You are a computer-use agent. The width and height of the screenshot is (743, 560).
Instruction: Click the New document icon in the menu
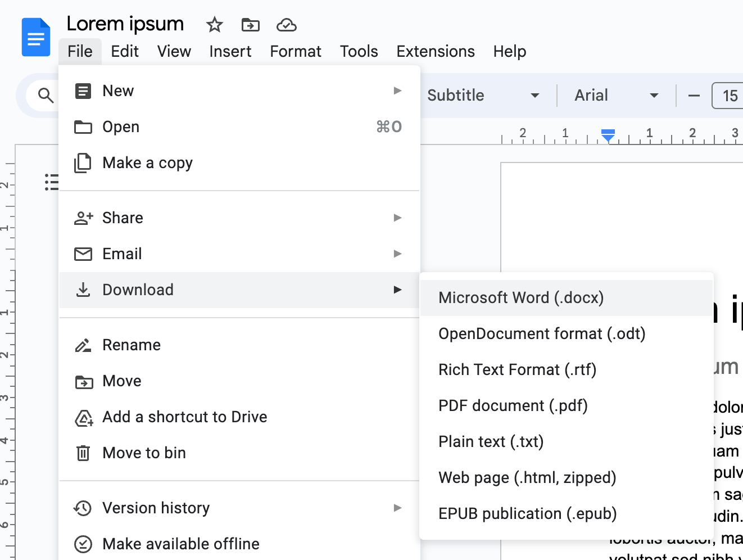tap(83, 91)
